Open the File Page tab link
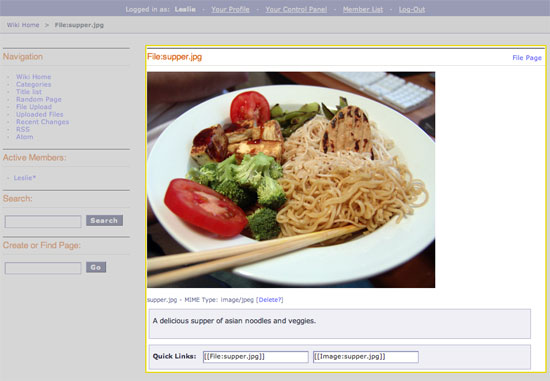550x381 pixels. click(x=527, y=58)
